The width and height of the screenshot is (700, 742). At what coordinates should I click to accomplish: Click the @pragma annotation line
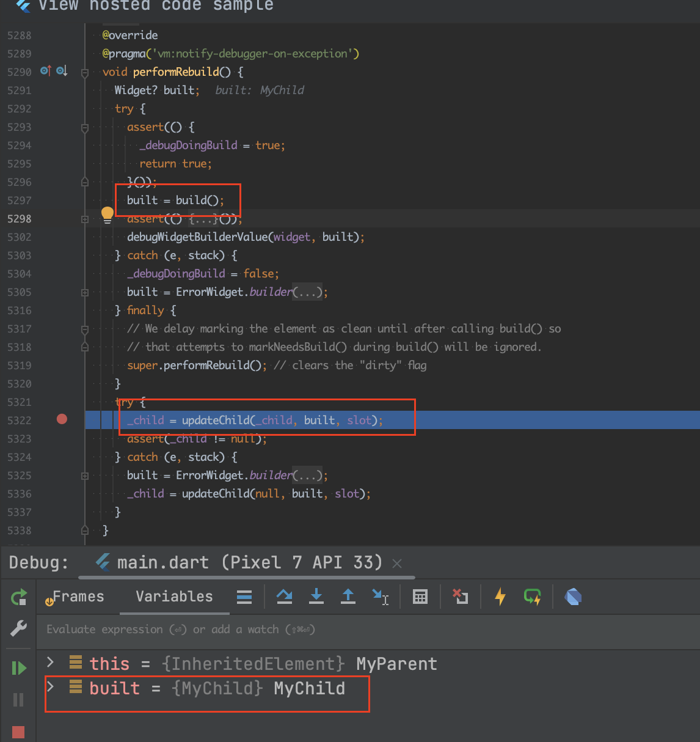pyautogui.click(x=231, y=54)
